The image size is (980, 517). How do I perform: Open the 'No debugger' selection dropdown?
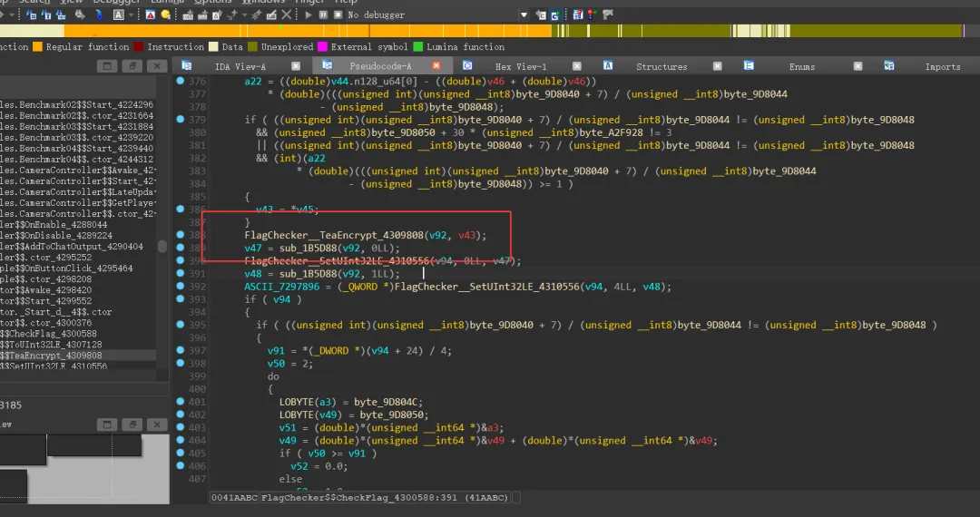pos(524,15)
